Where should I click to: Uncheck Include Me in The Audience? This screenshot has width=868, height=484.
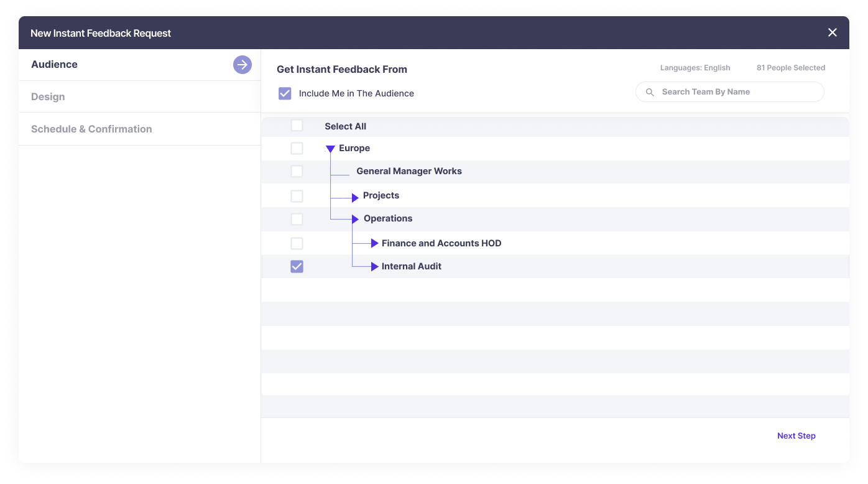click(x=285, y=93)
